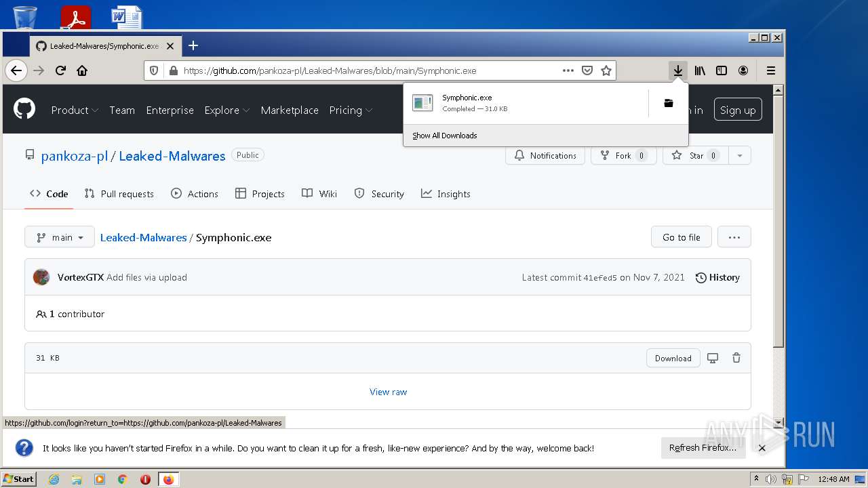
Task: Open commit hash 41efed5
Action: pos(600,278)
